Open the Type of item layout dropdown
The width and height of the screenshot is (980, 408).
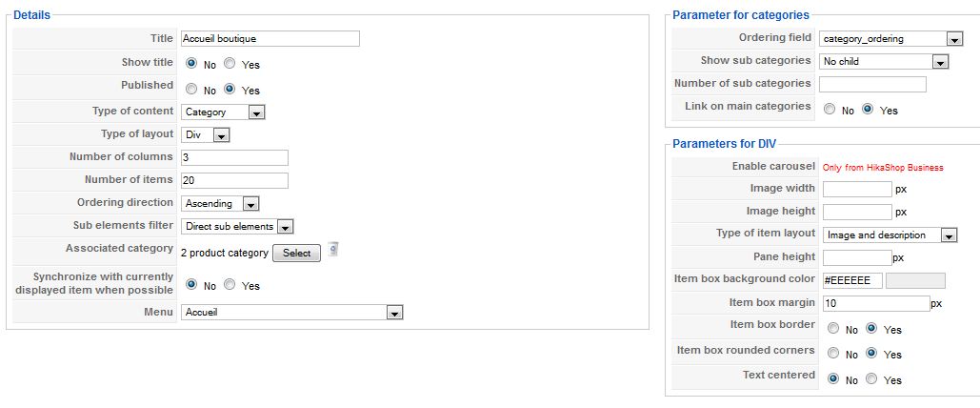point(890,235)
